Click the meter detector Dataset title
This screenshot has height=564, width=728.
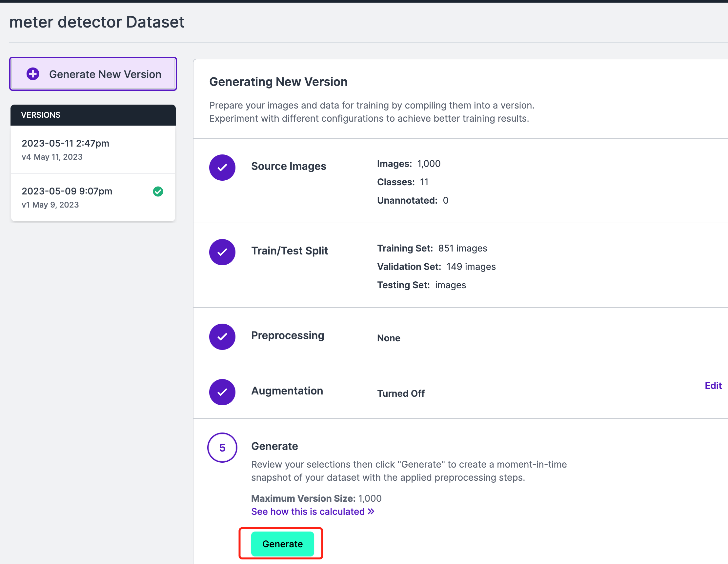(x=97, y=22)
